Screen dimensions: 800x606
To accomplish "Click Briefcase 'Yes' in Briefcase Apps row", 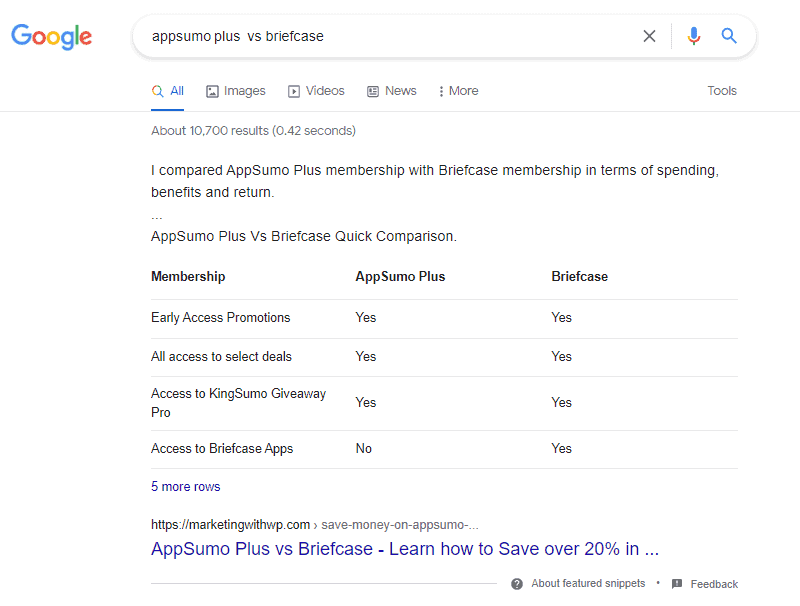I will click(x=561, y=449).
